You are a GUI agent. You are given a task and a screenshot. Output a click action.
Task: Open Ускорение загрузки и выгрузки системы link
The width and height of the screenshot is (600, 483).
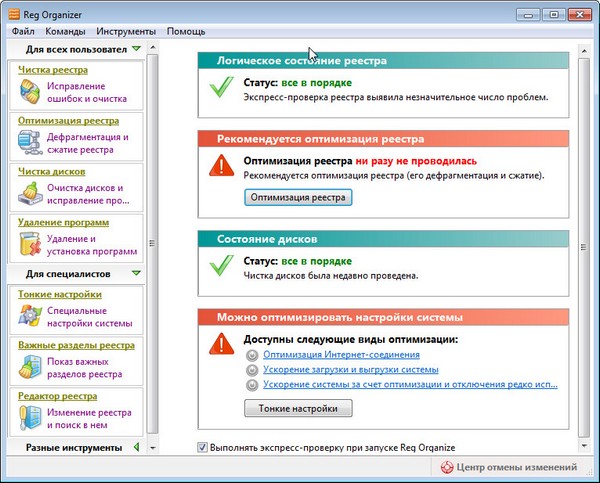point(351,370)
